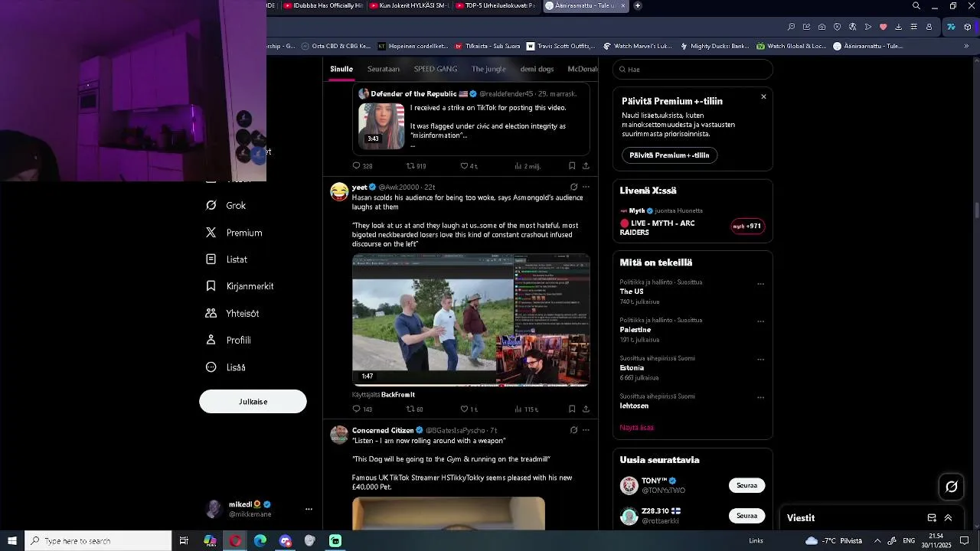
Task: Repost the Defender of the Republic post
Action: [416, 166]
